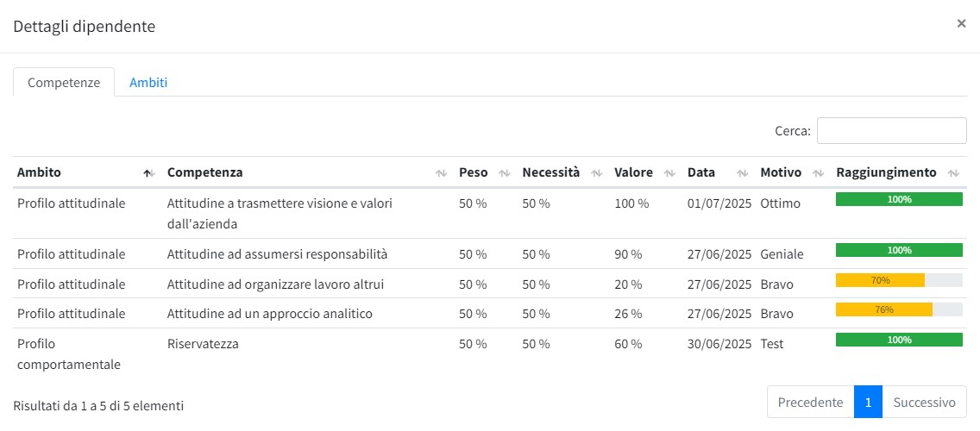Click the Raggiungimento column header label
This screenshot has width=980, height=431.
tap(886, 172)
